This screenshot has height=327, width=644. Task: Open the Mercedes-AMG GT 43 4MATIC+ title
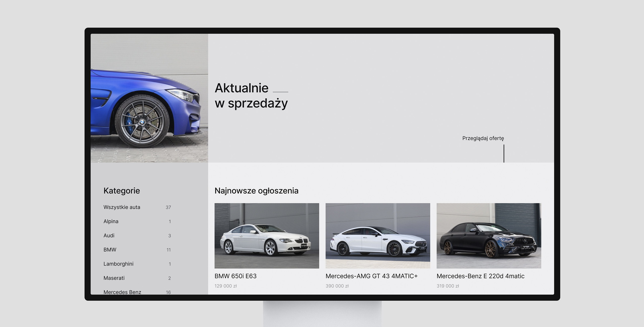tap(371, 276)
